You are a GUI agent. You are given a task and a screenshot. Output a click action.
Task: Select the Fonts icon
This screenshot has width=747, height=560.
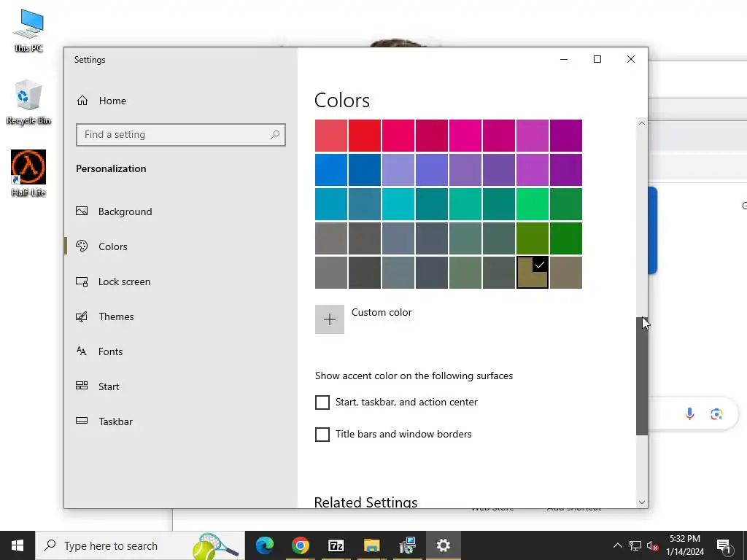click(x=82, y=351)
